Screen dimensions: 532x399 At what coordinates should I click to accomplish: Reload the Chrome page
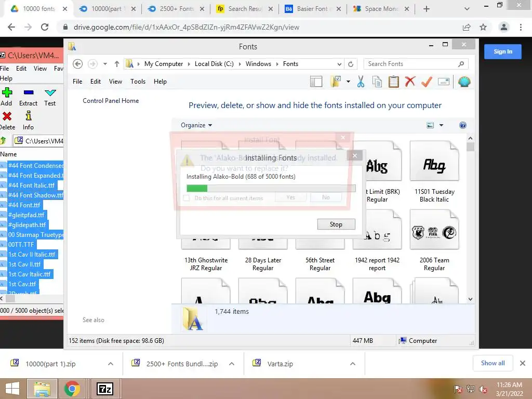tap(45, 27)
